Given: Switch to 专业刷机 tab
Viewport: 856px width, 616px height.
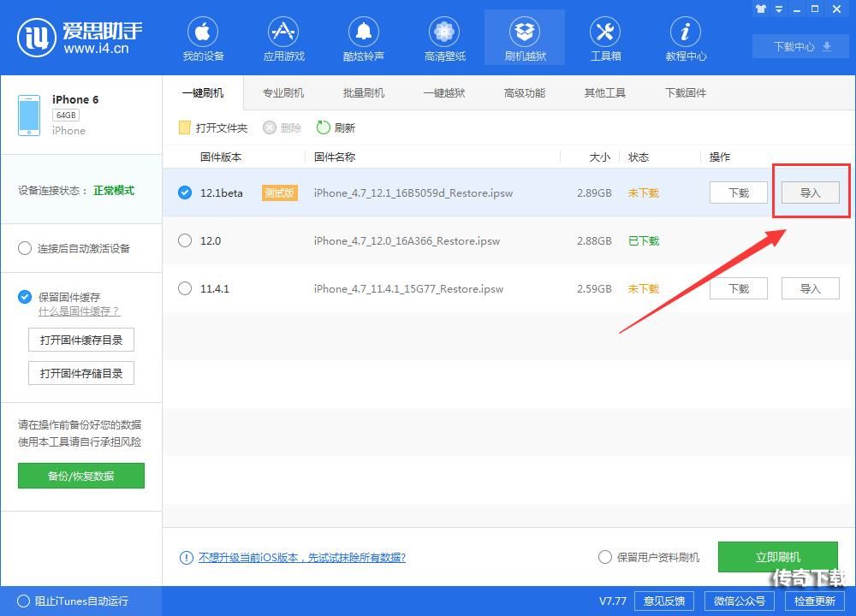Looking at the screenshot, I should point(283,92).
